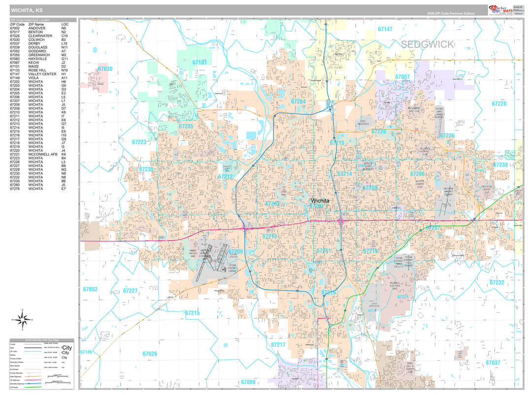Click the Wichita city label on map
The image size is (532, 395).
[320, 200]
